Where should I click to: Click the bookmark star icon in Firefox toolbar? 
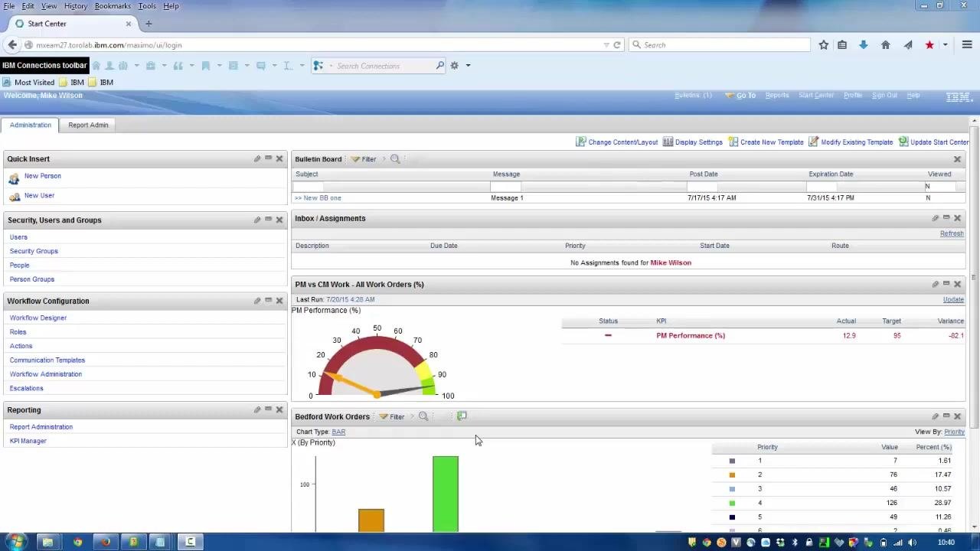[824, 45]
